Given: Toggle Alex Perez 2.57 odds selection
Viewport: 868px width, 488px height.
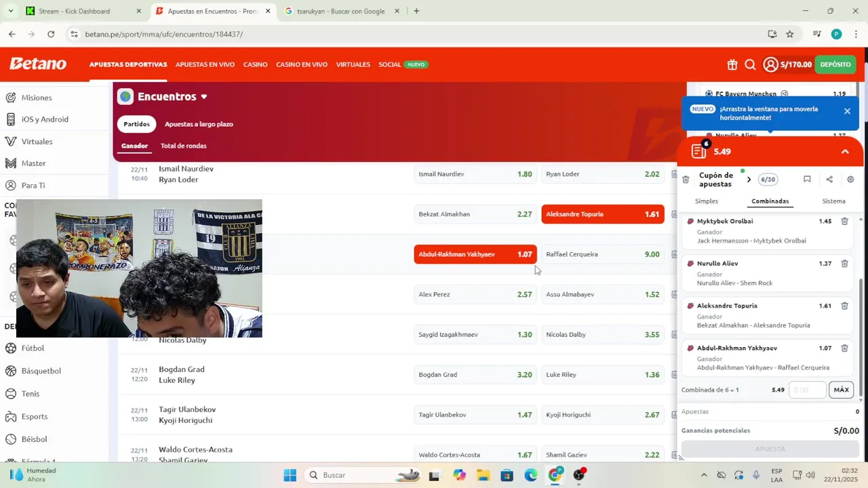Looking at the screenshot, I should point(475,294).
